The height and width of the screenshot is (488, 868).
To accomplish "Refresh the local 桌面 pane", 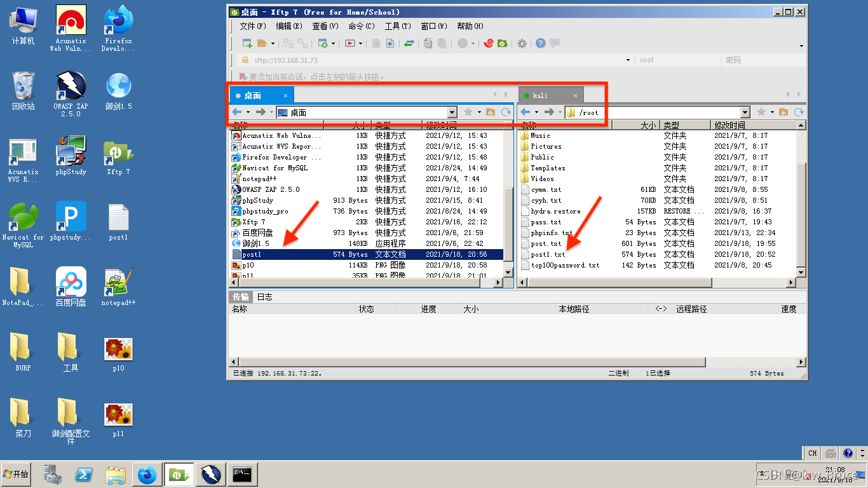I will click(506, 112).
